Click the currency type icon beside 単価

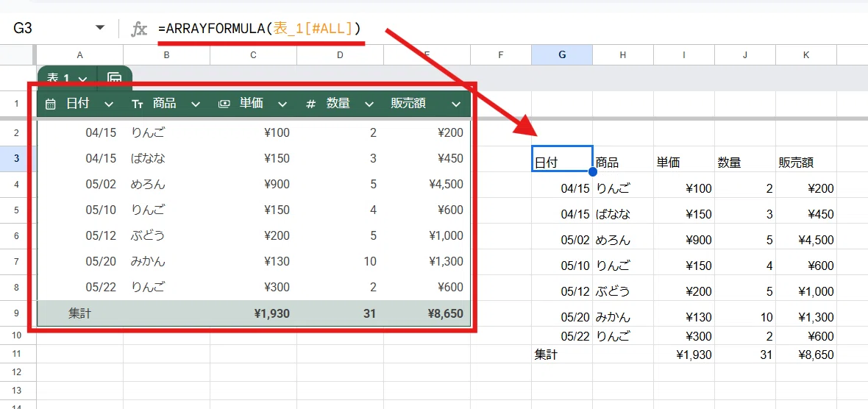[x=224, y=104]
